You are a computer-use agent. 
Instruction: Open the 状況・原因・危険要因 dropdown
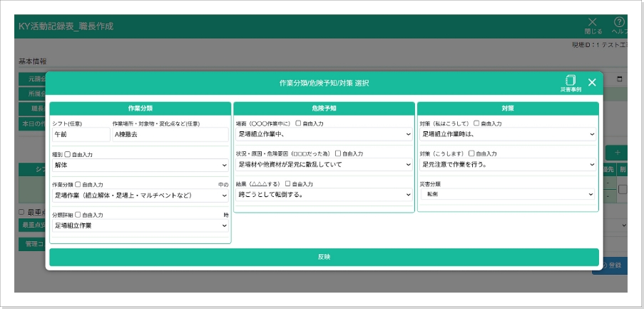[x=324, y=164]
